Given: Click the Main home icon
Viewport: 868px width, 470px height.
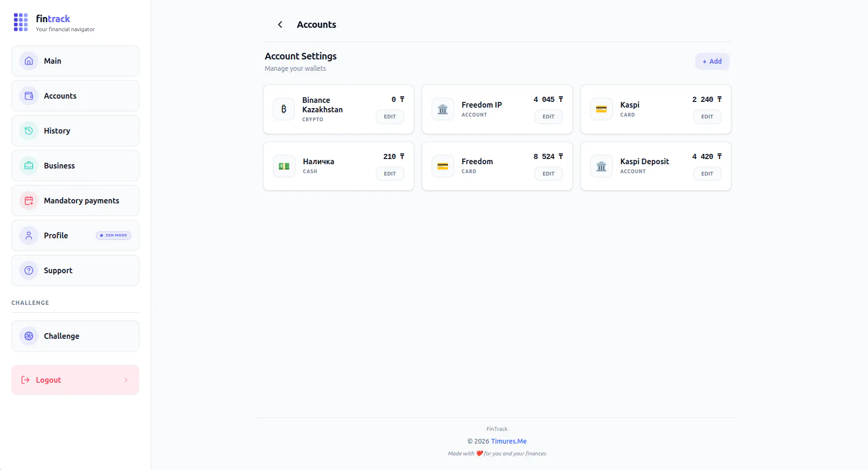Looking at the screenshot, I should (x=29, y=61).
